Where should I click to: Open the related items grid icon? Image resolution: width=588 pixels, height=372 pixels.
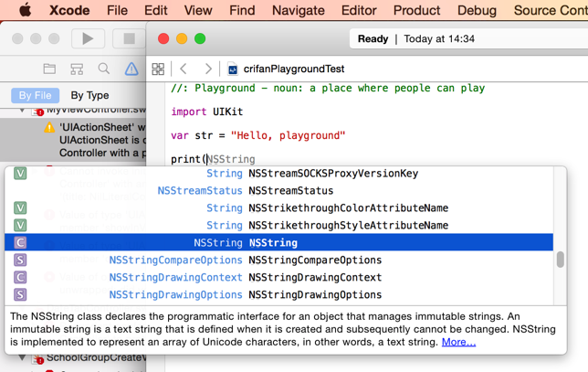tap(158, 69)
